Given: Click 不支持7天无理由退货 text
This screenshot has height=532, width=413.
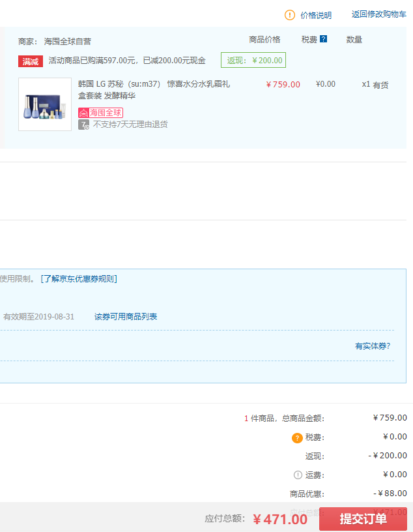Looking at the screenshot, I should click(x=130, y=125).
